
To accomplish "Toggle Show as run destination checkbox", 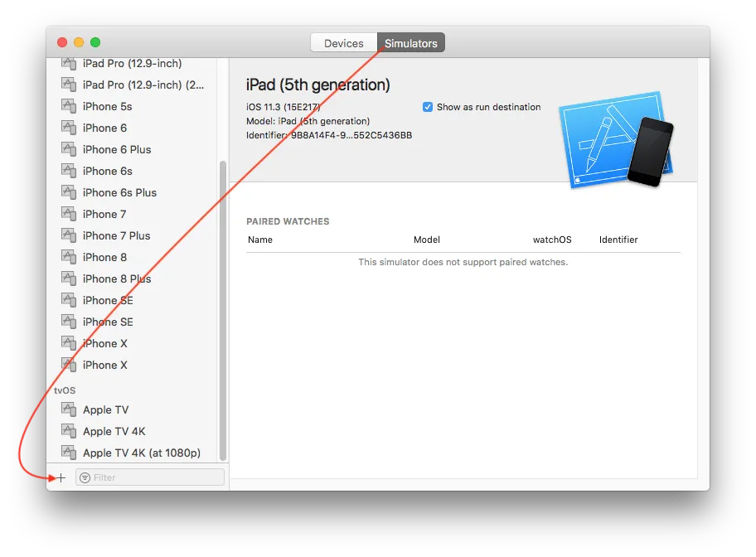I will coord(428,107).
